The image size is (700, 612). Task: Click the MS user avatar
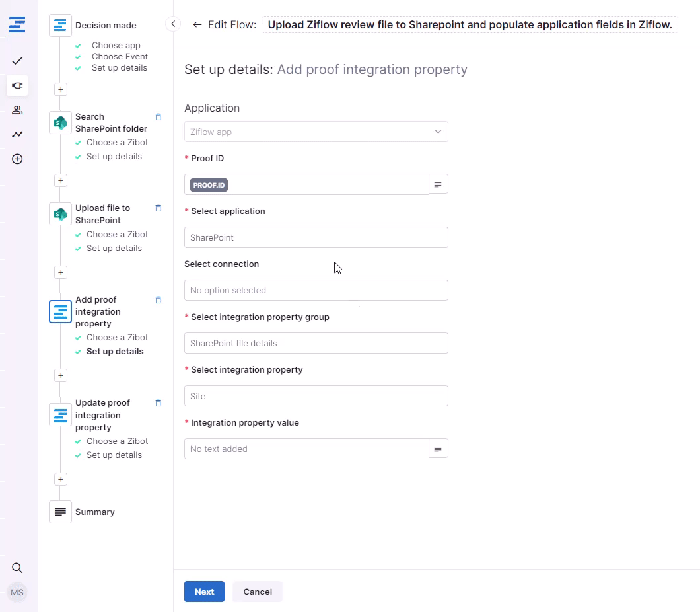point(17,592)
